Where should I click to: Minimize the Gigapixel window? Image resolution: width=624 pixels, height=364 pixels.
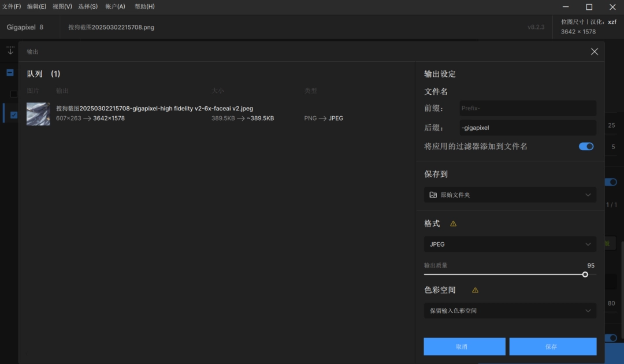[566, 7]
